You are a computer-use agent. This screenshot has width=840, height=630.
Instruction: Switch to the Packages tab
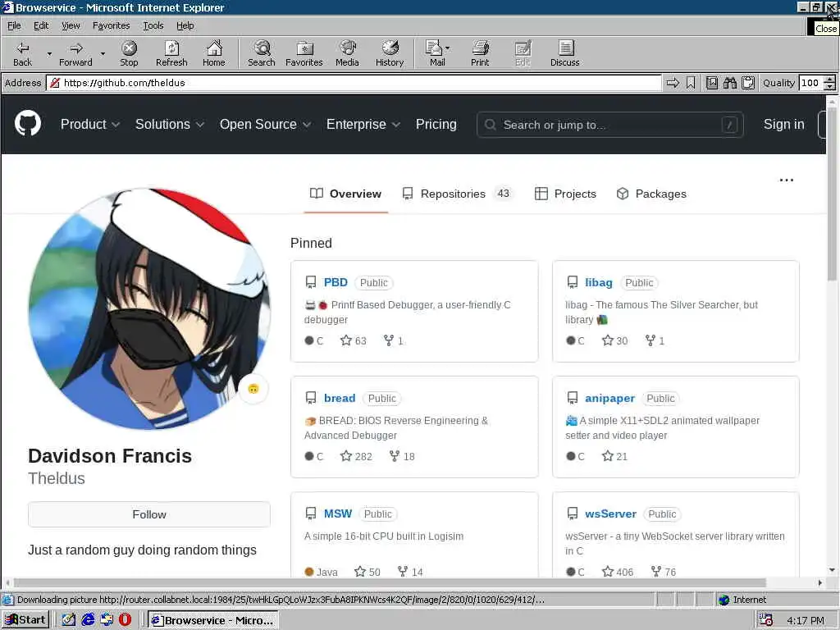(651, 194)
